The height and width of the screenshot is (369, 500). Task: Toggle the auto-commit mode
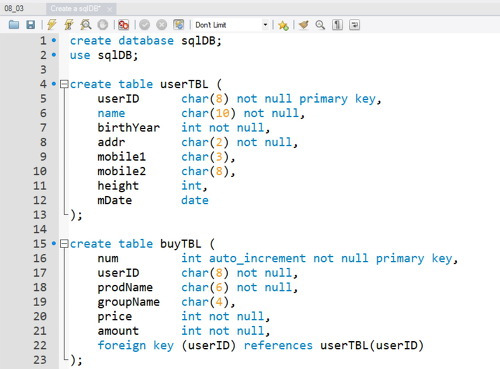pos(179,25)
